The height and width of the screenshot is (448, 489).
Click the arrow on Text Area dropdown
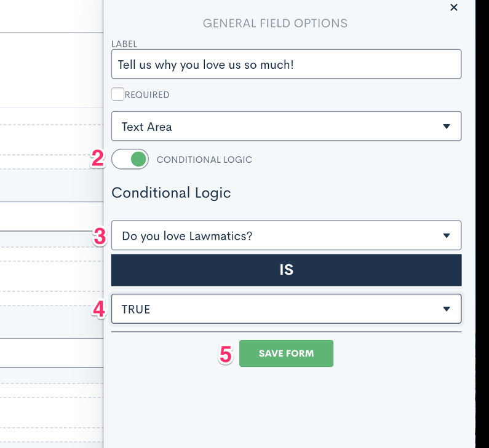coord(447,127)
